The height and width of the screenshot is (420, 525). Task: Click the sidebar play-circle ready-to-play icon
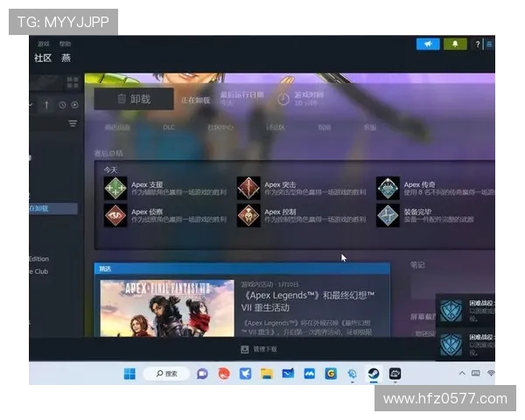point(74,105)
